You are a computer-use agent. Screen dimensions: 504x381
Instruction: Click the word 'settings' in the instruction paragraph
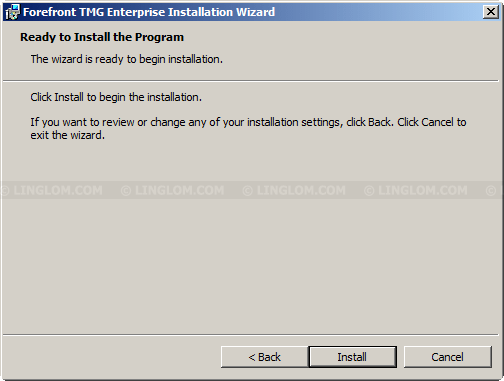click(x=320, y=122)
